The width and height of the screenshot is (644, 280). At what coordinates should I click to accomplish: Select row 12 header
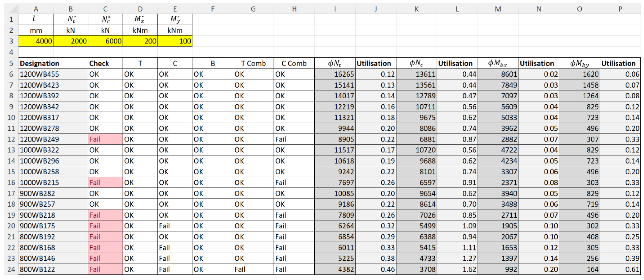point(11,139)
